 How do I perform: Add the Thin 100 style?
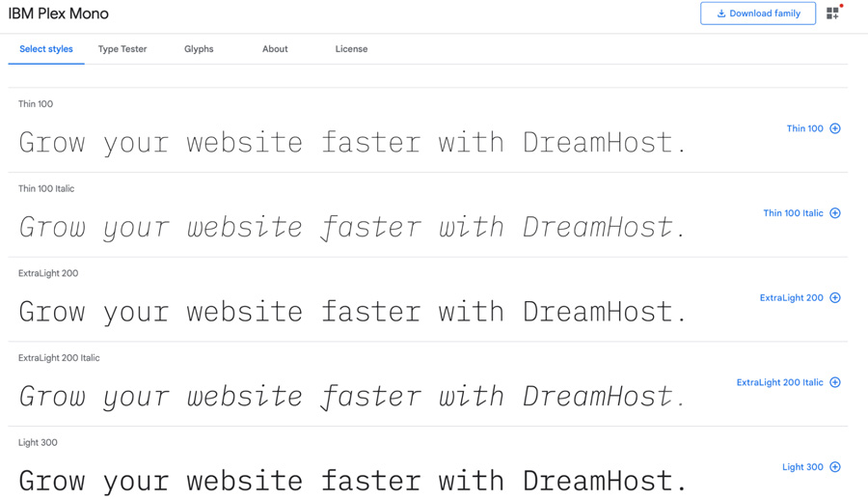(813, 128)
